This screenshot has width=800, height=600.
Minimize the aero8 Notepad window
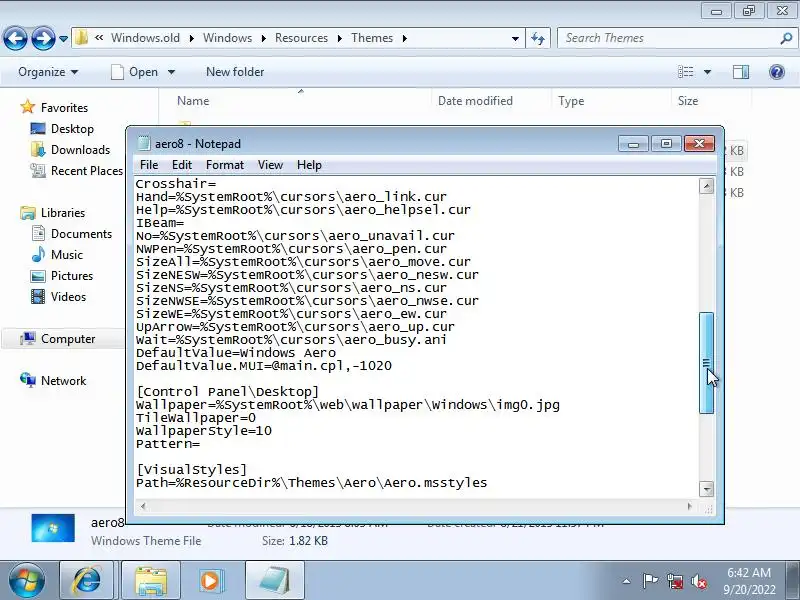[633, 144]
